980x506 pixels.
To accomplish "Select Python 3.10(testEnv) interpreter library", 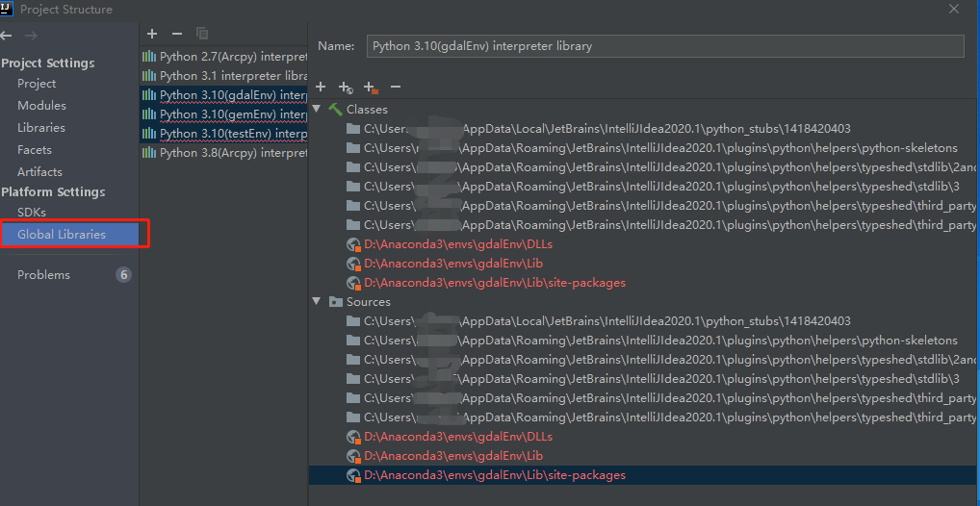I will [223, 134].
